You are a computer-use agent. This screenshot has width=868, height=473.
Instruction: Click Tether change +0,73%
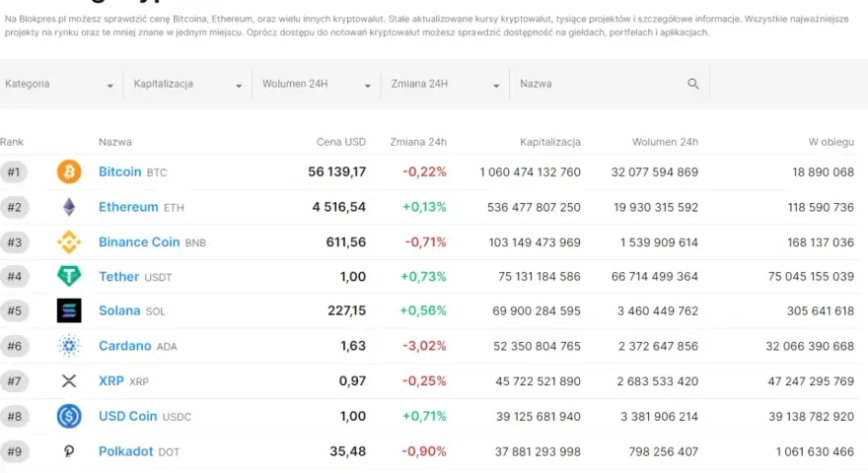pyautogui.click(x=423, y=276)
